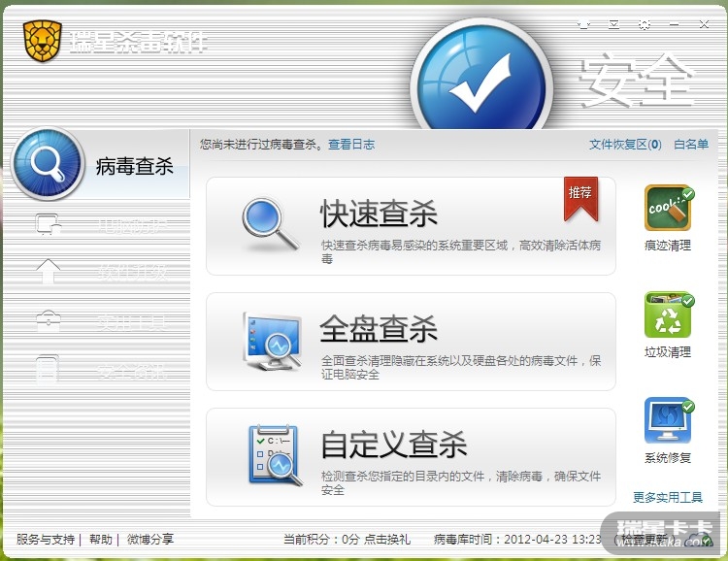Minimize the Rising antivirus window
The image size is (728, 561).
pyautogui.click(x=675, y=24)
